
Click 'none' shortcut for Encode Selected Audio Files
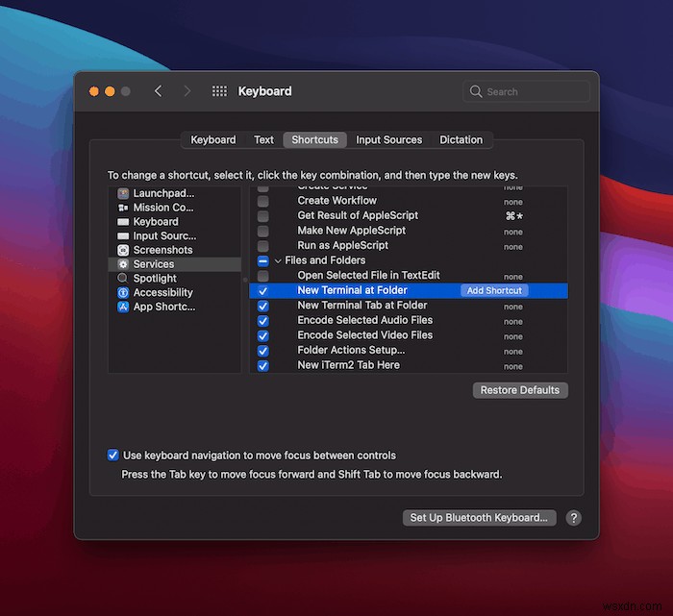coord(512,322)
